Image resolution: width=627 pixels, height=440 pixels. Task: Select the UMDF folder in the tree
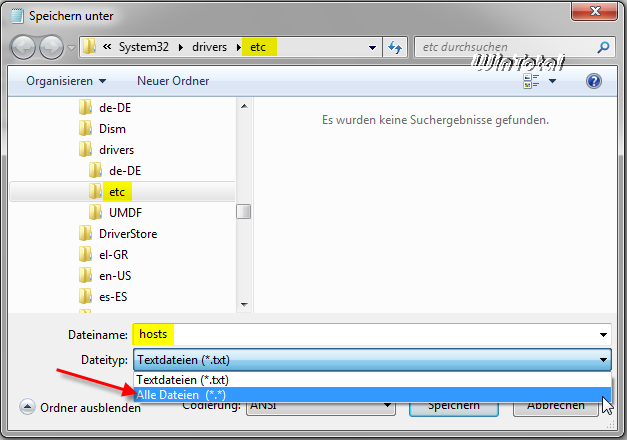(126, 213)
